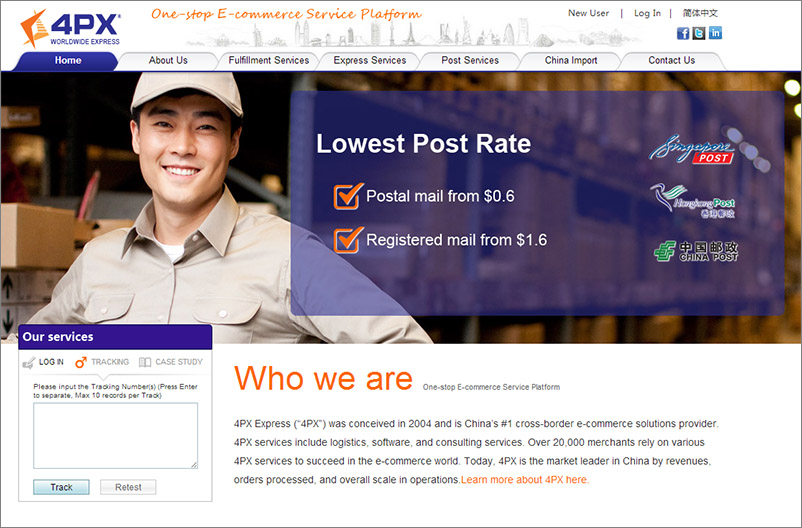Switch to the LOG IN services tab
This screenshot has height=528, width=802.
(x=44, y=362)
